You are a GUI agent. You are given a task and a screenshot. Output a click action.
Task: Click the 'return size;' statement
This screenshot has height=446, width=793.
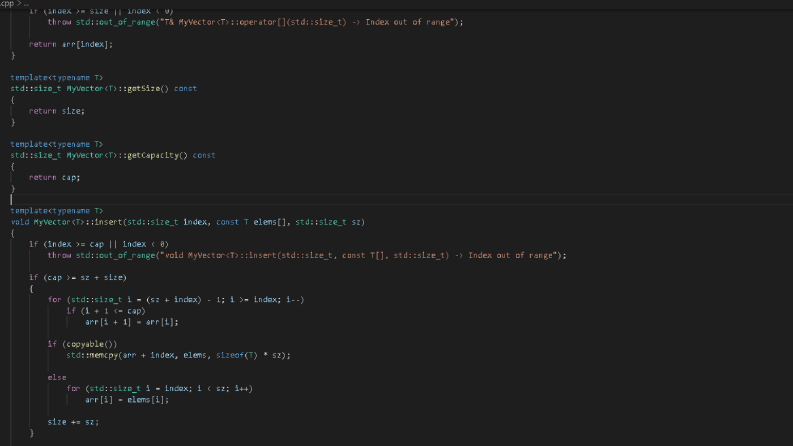[57, 111]
